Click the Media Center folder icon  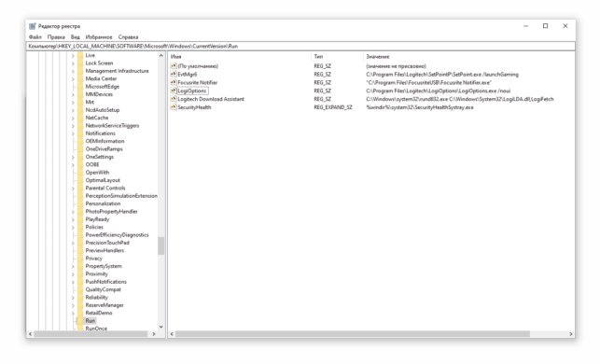(x=80, y=78)
